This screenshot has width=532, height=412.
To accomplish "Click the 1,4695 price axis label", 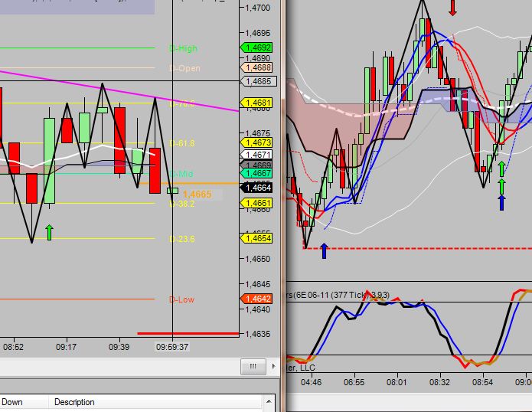I will point(257,33).
